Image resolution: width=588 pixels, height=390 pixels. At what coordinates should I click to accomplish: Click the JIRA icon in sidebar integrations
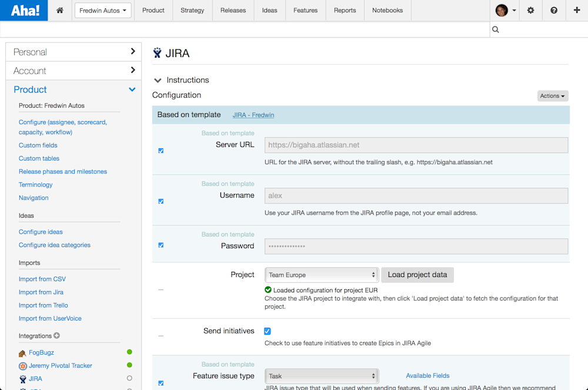click(23, 379)
